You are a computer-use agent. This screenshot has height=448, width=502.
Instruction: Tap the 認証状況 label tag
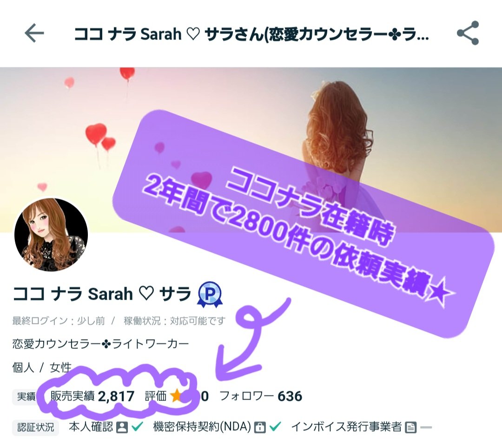35,427
